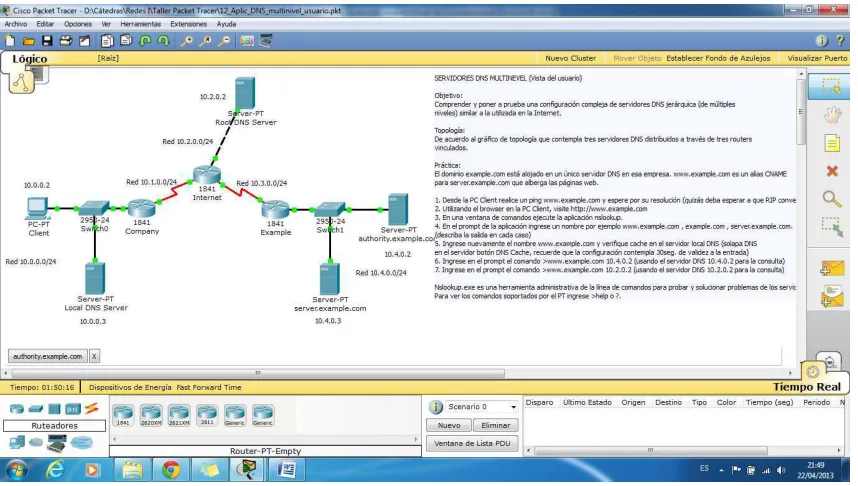Screen dimensions: 858x486
Task: Zoom out with the minus magnifier
Action: (x=224, y=41)
